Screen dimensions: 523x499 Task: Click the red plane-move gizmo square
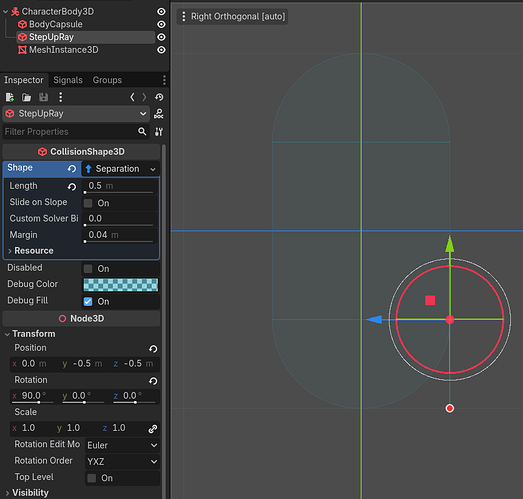[x=430, y=300]
